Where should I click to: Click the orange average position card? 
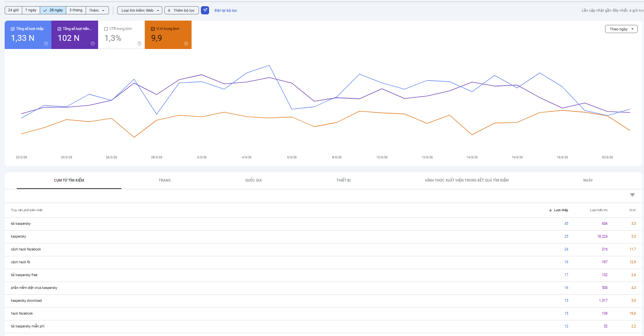click(x=168, y=35)
